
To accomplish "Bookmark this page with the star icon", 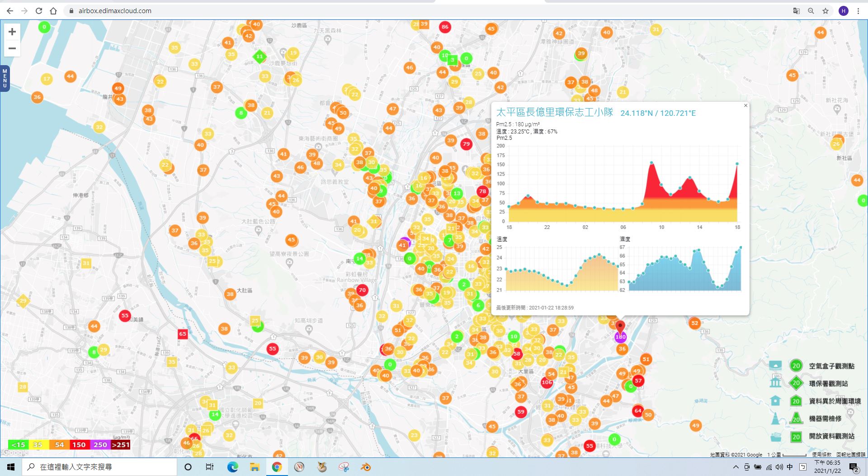I will pyautogui.click(x=826, y=11).
